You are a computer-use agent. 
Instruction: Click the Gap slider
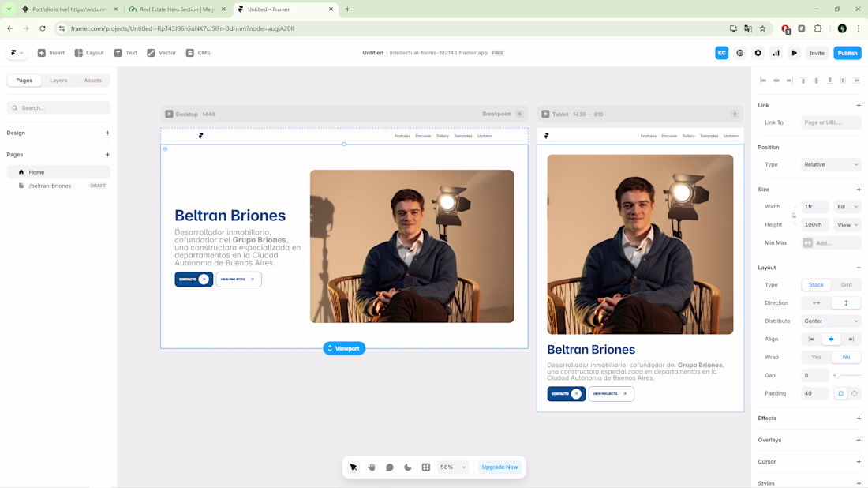click(x=847, y=376)
